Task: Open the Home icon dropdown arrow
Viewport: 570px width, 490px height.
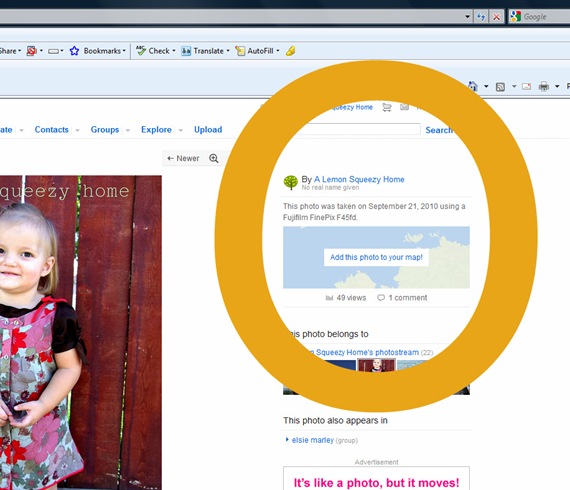Action: pos(486,87)
